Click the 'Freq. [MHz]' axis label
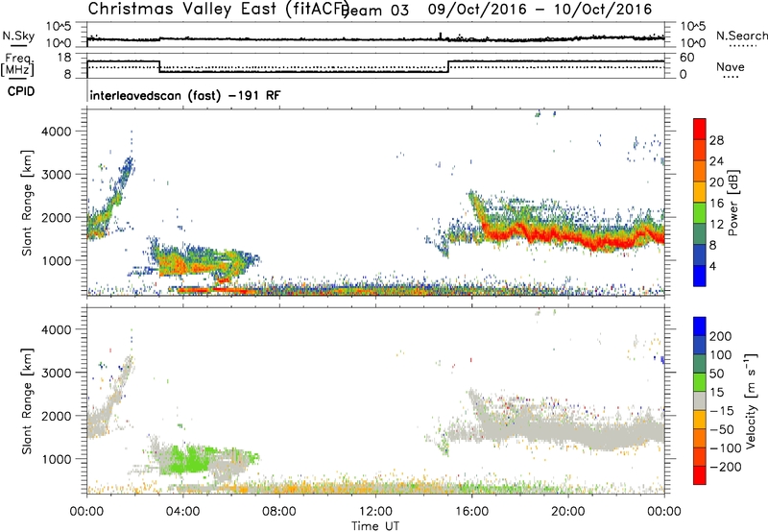Viewport: 768px width, 532px height. 17,64
